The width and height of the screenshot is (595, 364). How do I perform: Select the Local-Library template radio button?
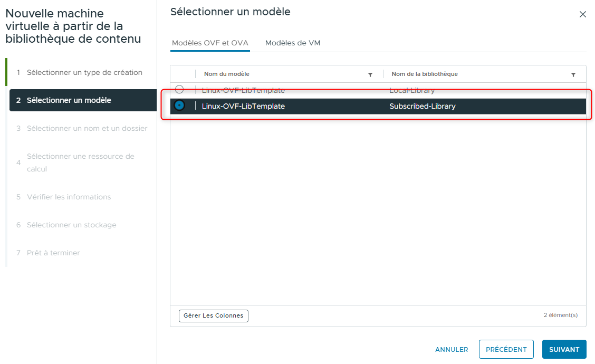tap(179, 89)
